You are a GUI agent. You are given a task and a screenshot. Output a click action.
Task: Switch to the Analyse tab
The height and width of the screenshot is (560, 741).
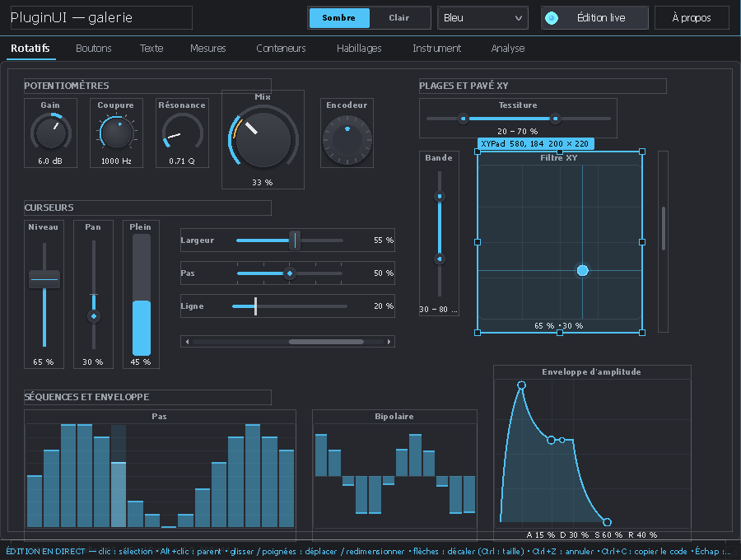point(507,49)
